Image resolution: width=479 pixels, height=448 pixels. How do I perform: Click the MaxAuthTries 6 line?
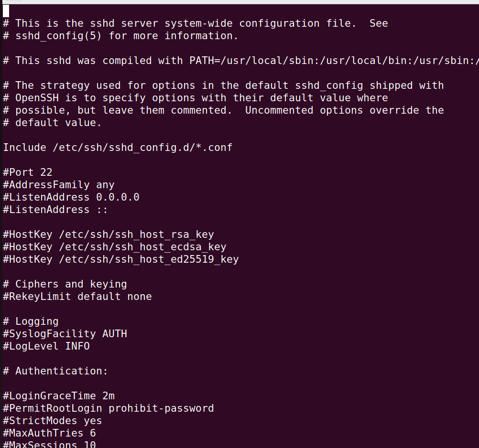(49, 433)
